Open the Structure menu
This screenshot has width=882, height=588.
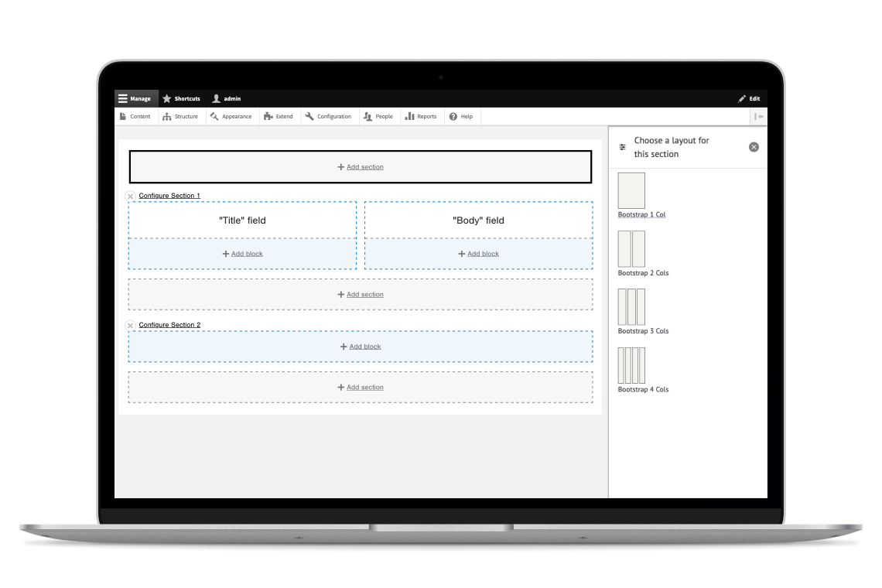[x=181, y=117]
